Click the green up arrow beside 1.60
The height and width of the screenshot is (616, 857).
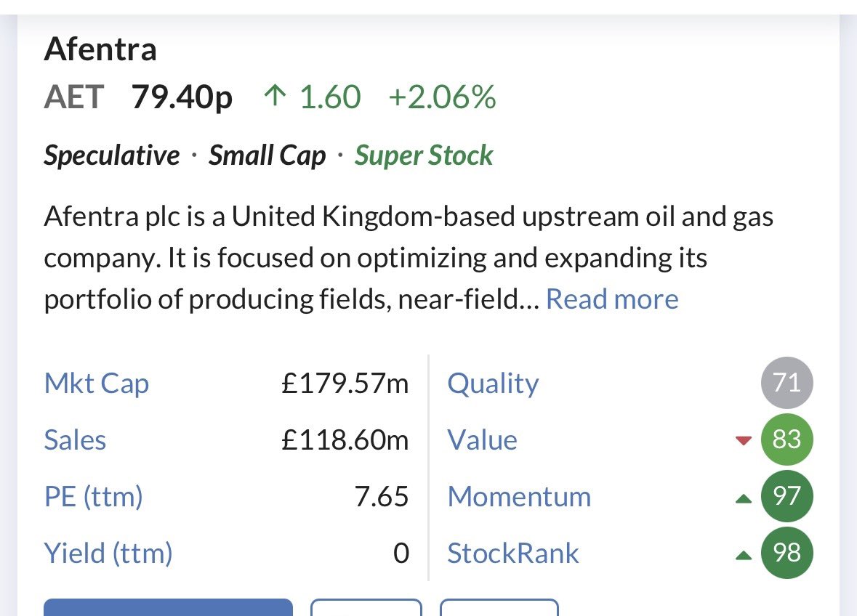coord(274,97)
